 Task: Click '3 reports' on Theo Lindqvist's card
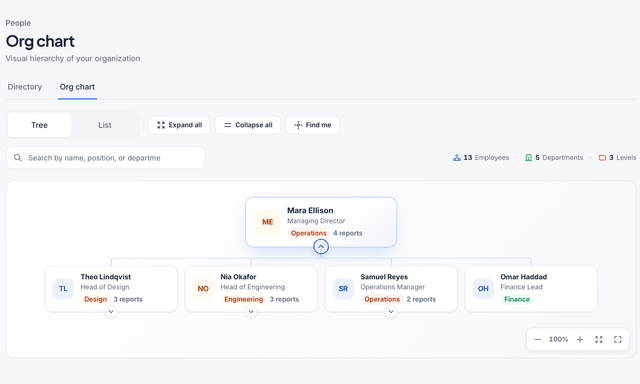(x=128, y=299)
